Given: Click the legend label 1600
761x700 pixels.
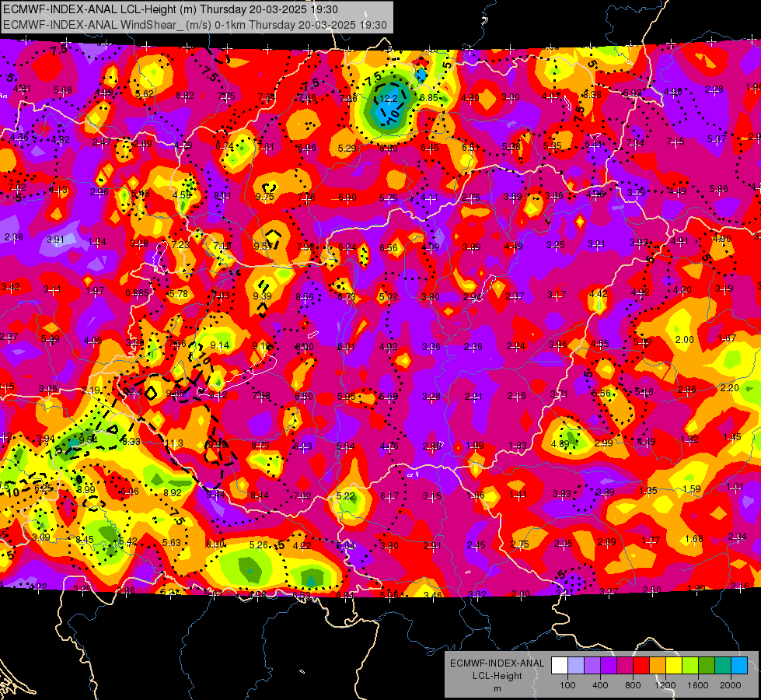Looking at the screenshot, I should 697,685.
